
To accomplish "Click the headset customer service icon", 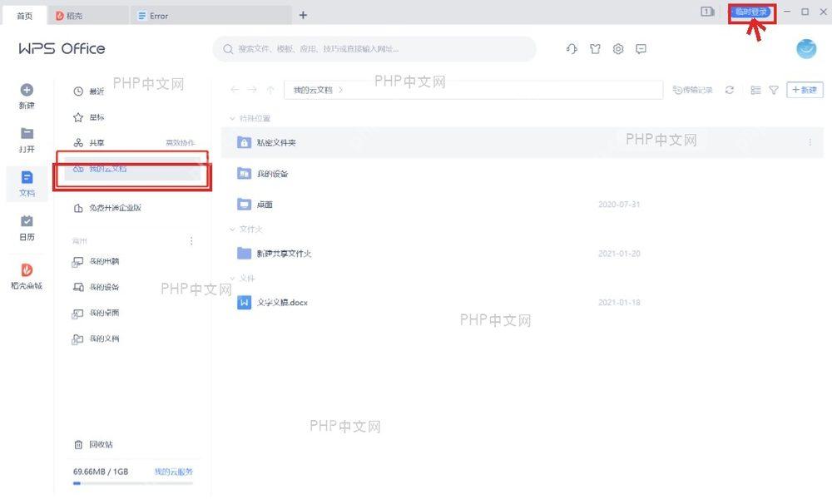I will click(x=572, y=49).
